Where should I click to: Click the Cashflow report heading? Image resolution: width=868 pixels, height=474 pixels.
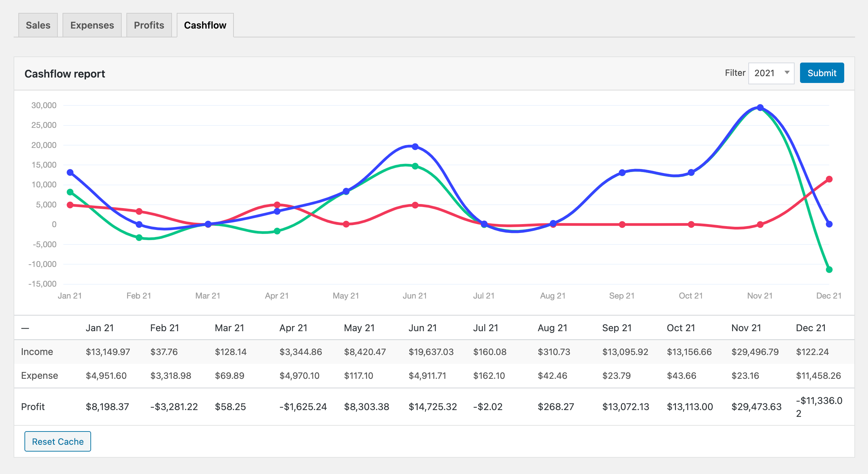[65, 73]
